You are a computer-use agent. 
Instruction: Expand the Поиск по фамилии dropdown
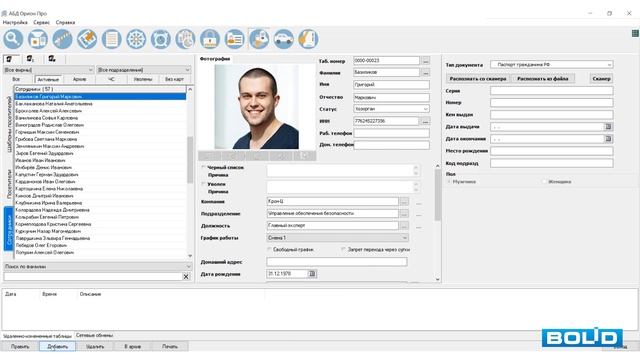tap(98, 267)
